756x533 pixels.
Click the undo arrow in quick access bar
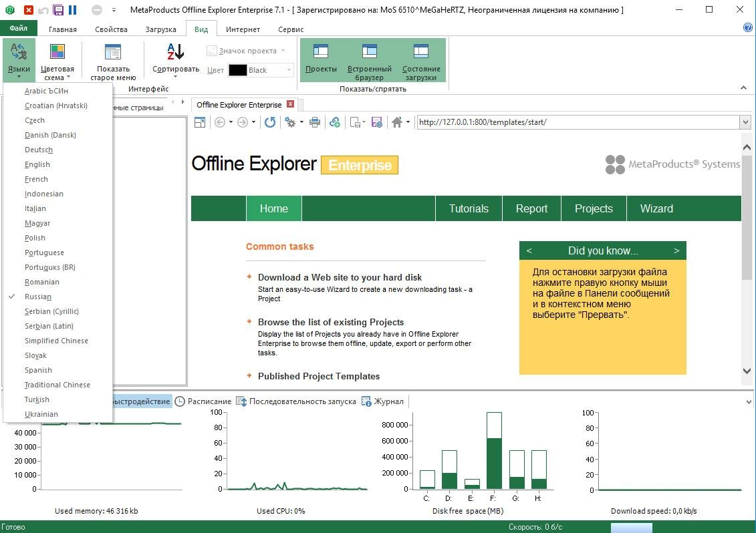pos(43,9)
